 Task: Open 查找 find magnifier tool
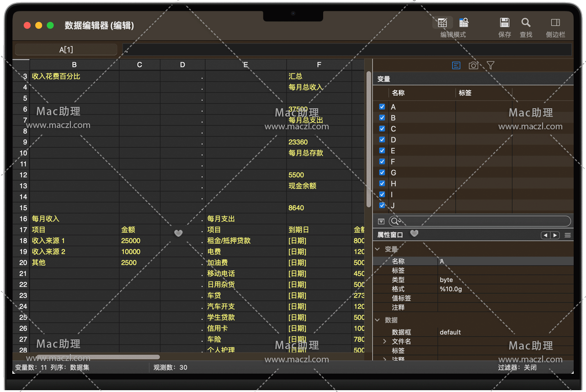[526, 23]
